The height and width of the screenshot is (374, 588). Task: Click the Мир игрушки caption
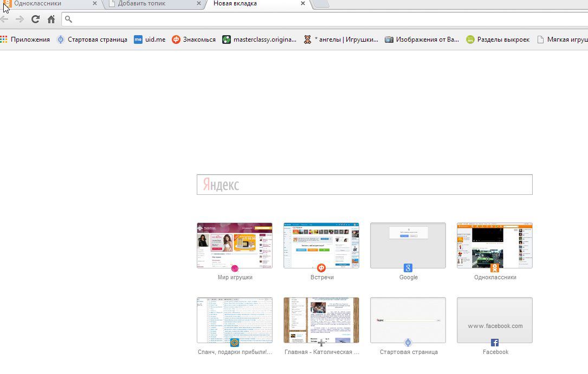click(235, 278)
